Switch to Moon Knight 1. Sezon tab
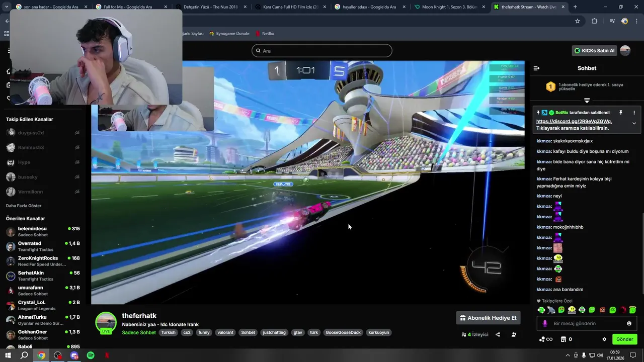This screenshot has height=362, width=644. tap(449, 7)
